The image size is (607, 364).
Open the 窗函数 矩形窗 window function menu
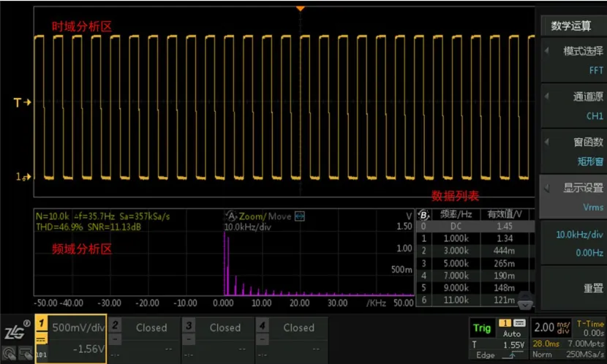tap(573, 151)
